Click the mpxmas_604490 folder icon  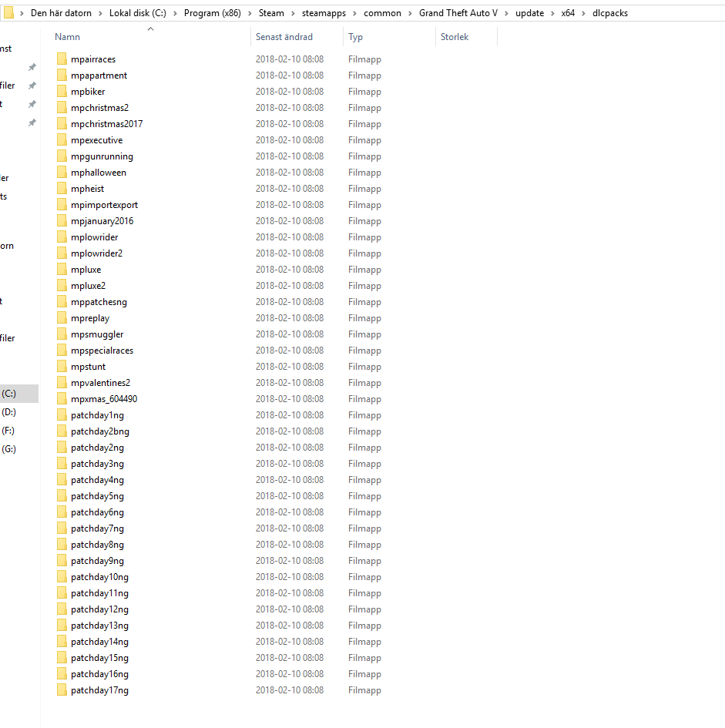tap(62, 399)
